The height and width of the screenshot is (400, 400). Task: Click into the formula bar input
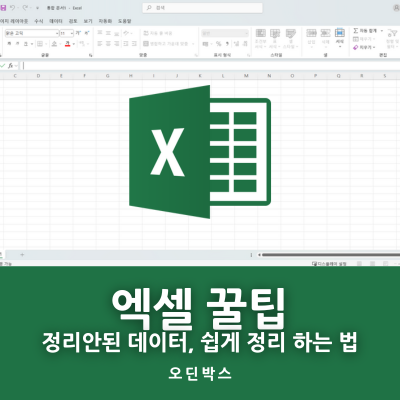pos(211,66)
